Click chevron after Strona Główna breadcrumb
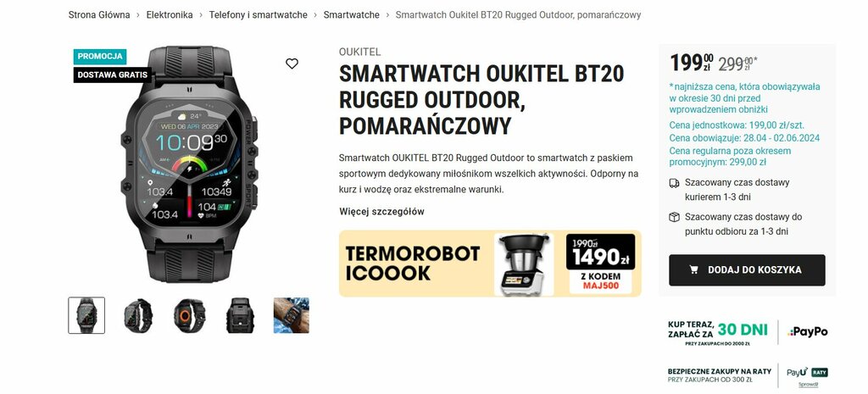The image size is (868, 394). (138, 15)
